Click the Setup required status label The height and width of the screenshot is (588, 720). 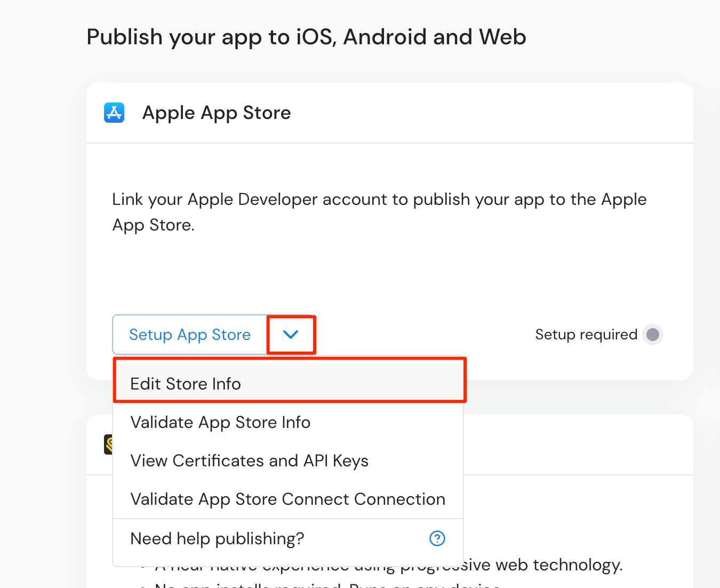586,335
